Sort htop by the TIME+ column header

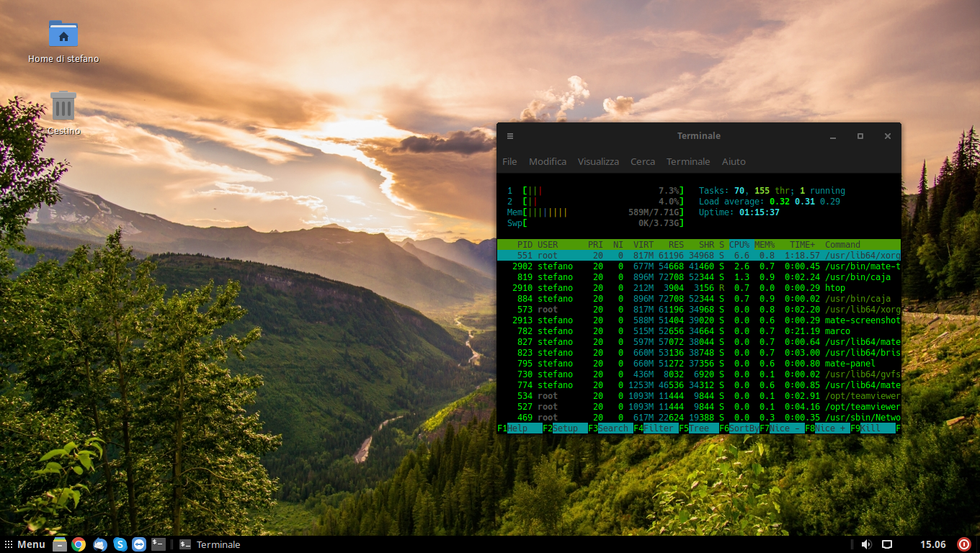point(802,245)
